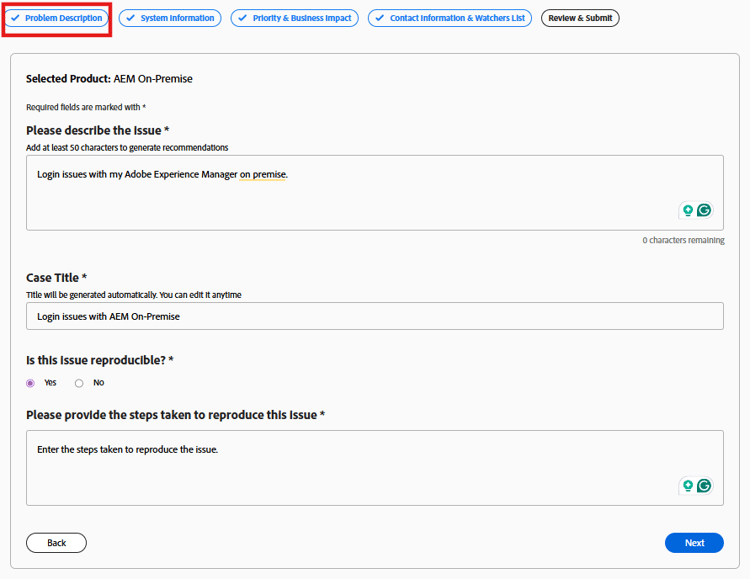This screenshot has height=579, width=750.
Task: Click the steps to reproduce text area
Action: tap(375, 468)
